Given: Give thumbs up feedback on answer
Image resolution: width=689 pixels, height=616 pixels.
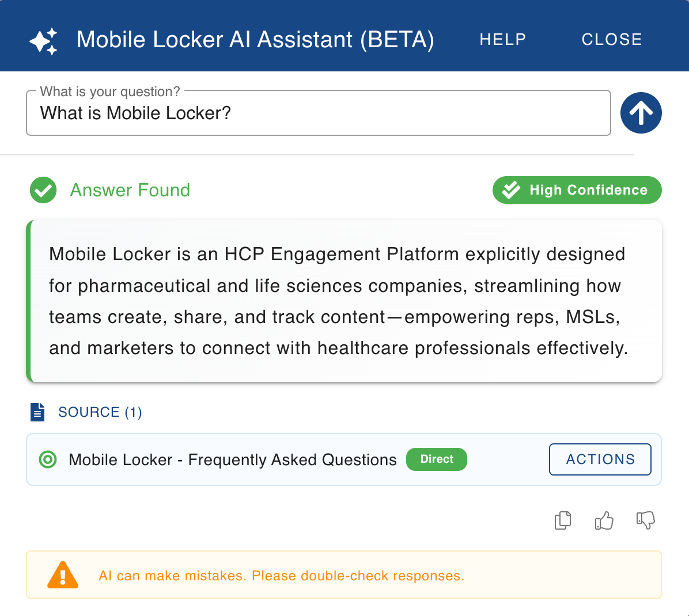Looking at the screenshot, I should click(x=604, y=521).
